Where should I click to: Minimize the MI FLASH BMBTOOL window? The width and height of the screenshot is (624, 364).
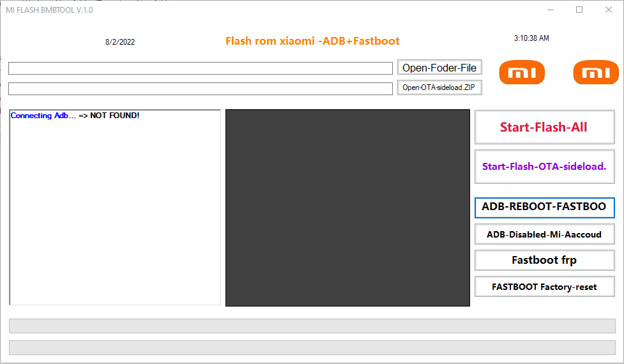click(x=551, y=10)
